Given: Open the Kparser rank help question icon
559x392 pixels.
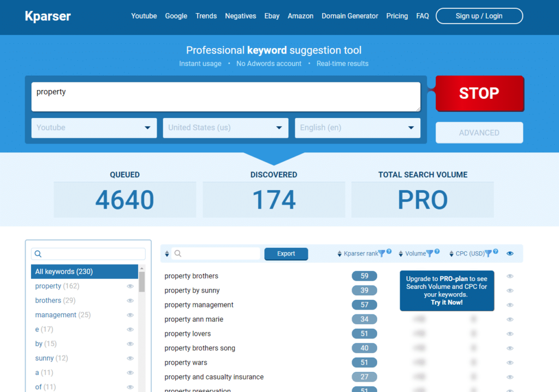Looking at the screenshot, I should click(389, 251).
